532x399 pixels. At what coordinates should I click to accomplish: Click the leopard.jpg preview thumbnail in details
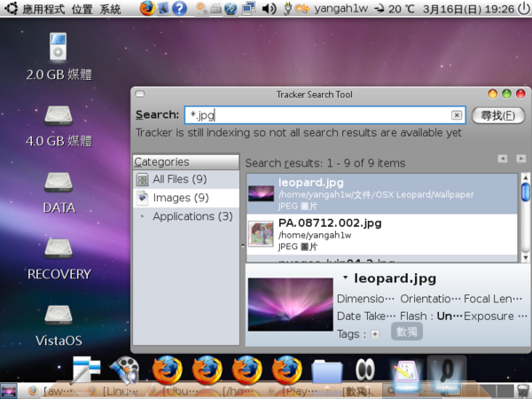(x=291, y=304)
